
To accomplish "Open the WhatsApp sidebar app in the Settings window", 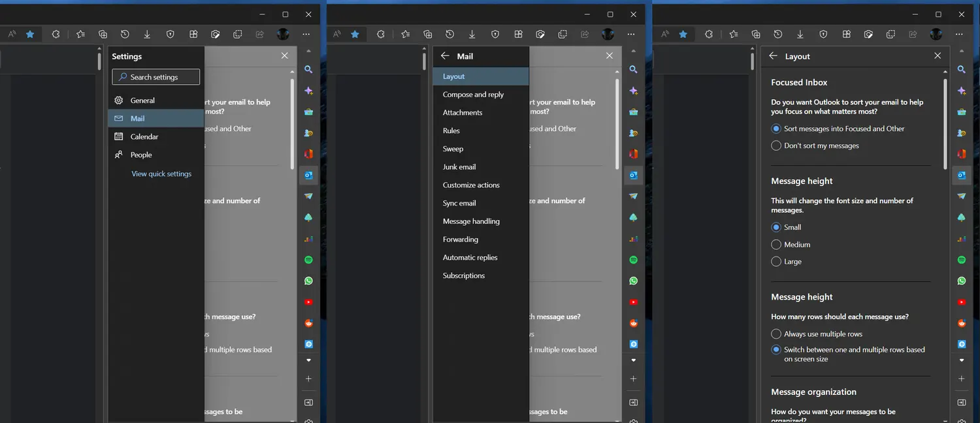I will (x=308, y=281).
